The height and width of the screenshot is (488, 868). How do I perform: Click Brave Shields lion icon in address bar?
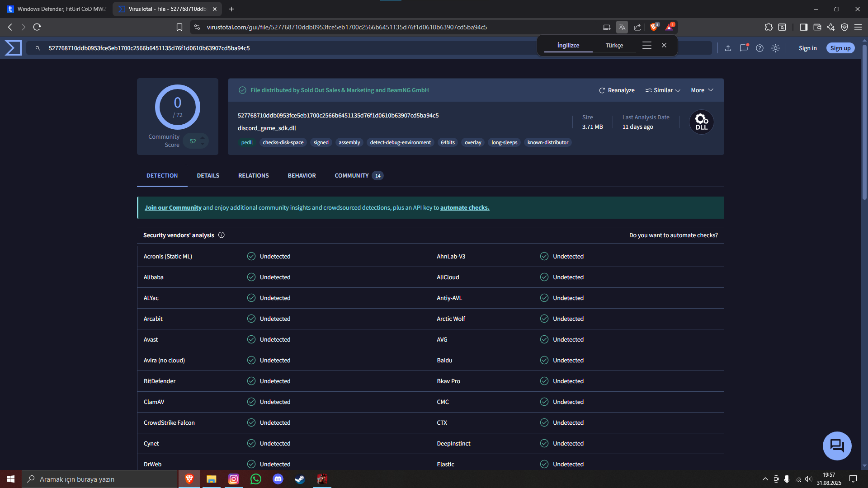pyautogui.click(x=653, y=27)
